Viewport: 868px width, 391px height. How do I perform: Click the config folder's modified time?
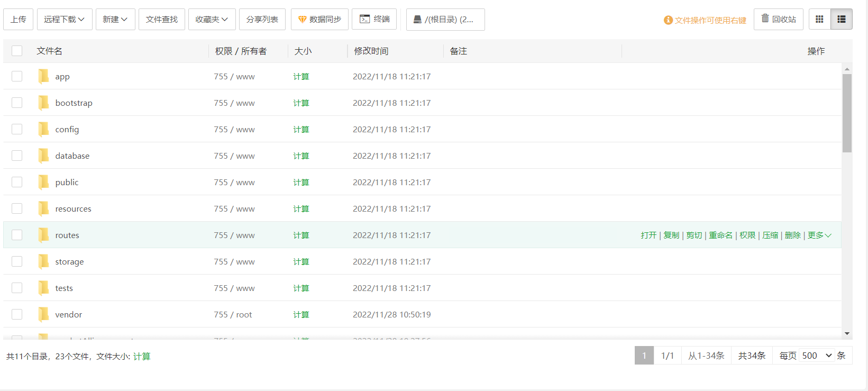click(x=392, y=129)
